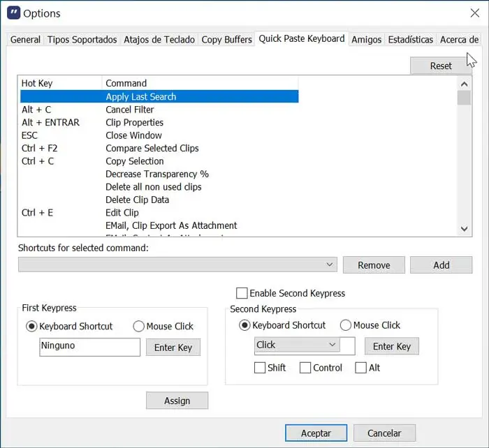Viewport: 489px width, 448px height.
Task: Check the Control modifier checkbox
Action: 305,368
